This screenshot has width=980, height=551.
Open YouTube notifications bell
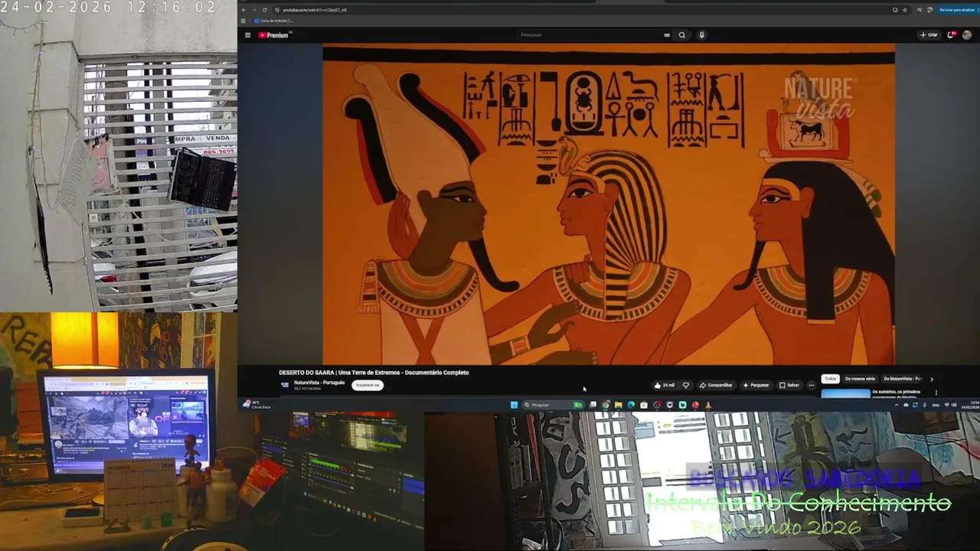point(951,35)
